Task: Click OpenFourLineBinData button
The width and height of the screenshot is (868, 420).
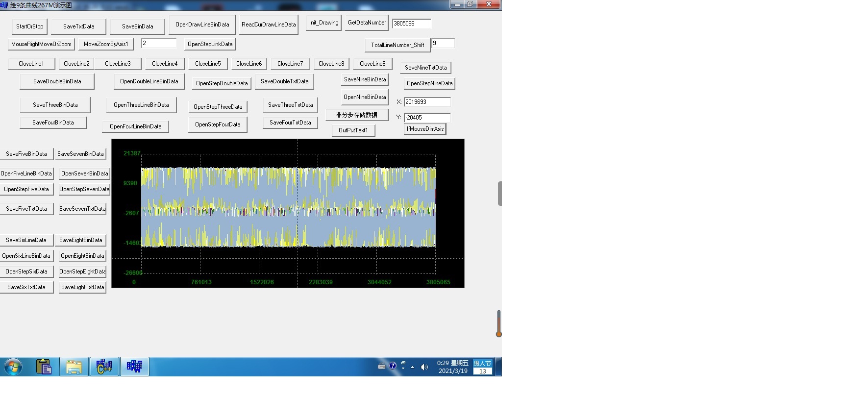Action: (x=136, y=126)
